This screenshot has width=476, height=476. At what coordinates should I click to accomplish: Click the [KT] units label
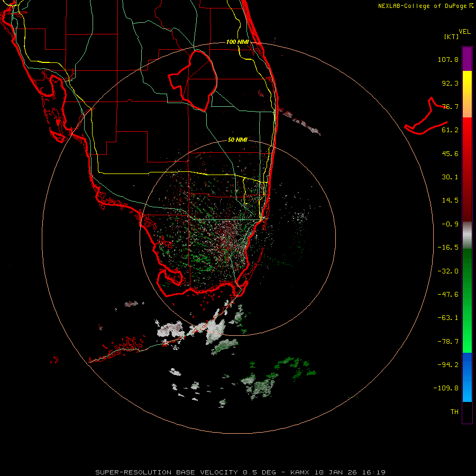click(451, 36)
